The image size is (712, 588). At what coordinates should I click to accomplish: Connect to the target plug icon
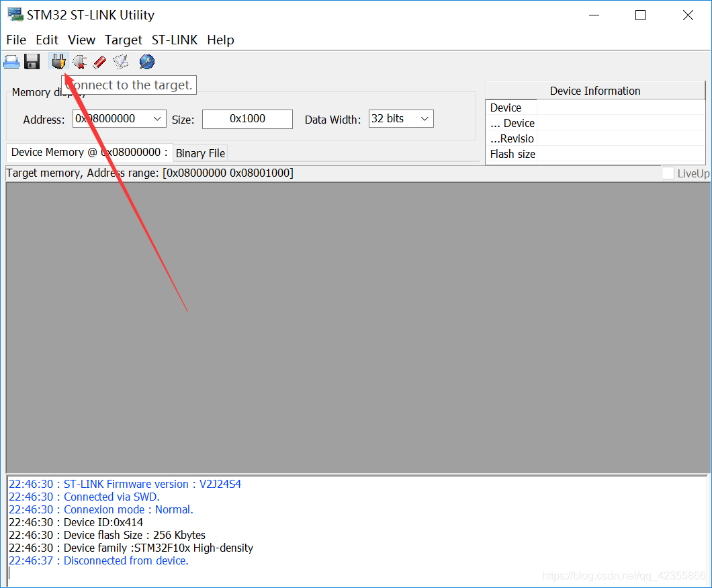[x=58, y=62]
